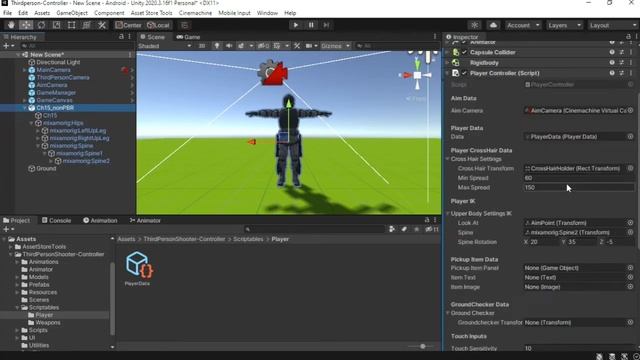Switch to the Console tab
The height and width of the screenshot is (360, 640).
pos(56,220)
